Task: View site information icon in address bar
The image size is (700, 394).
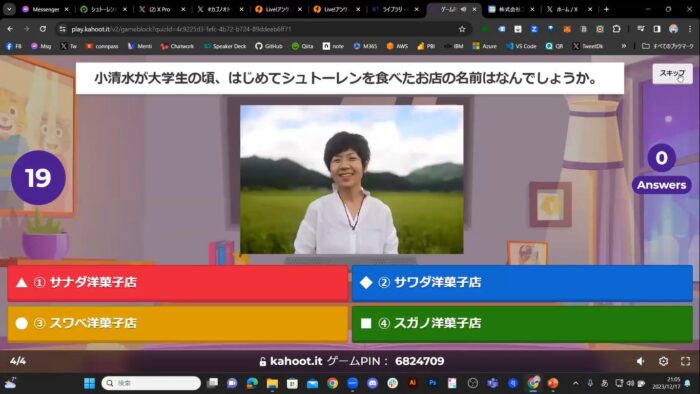Action: (62, 29)
